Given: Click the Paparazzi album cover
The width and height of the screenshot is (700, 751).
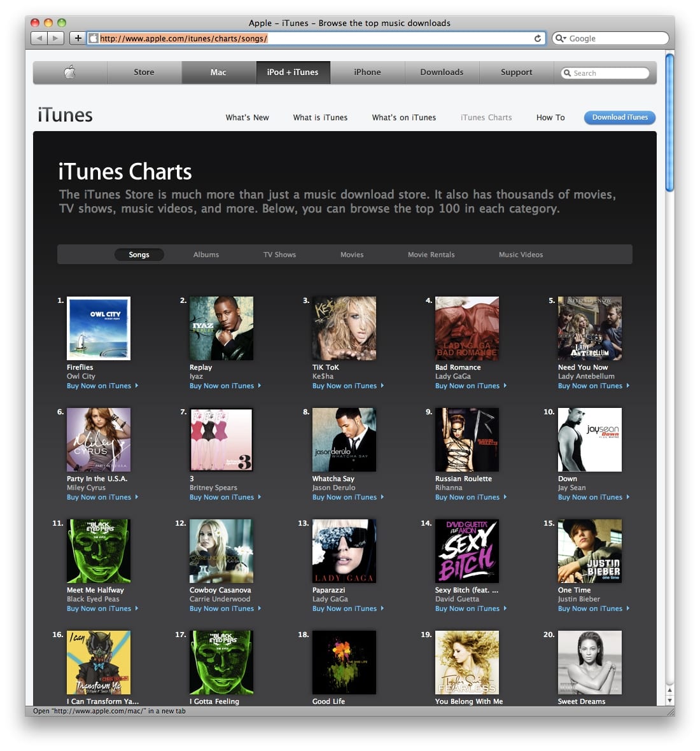Looking at the screenshot, I should [344, 551].
